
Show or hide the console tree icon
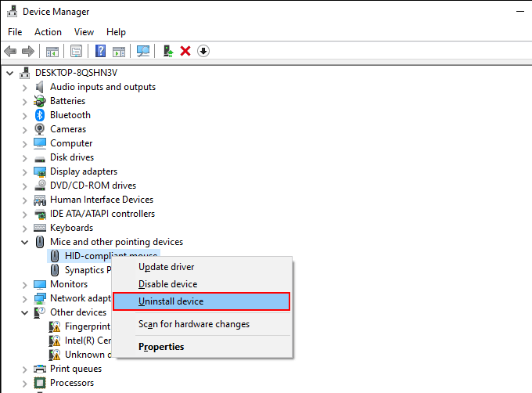(x=52, y=52)
